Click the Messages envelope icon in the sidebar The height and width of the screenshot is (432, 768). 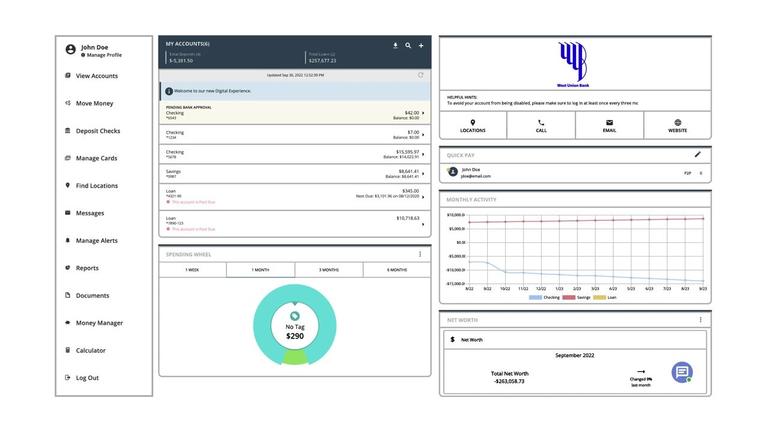pos(68,213)
